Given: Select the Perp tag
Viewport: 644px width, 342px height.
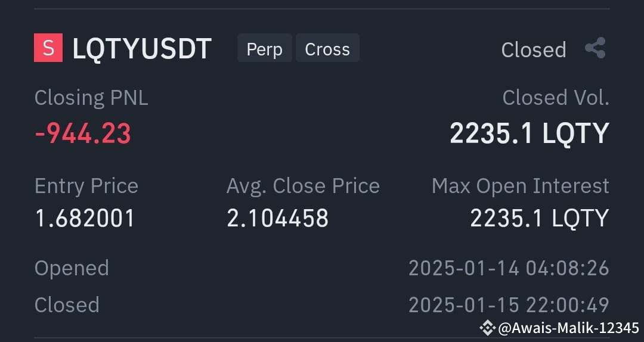Looking at the screenshot, I should tap(265, 48).
